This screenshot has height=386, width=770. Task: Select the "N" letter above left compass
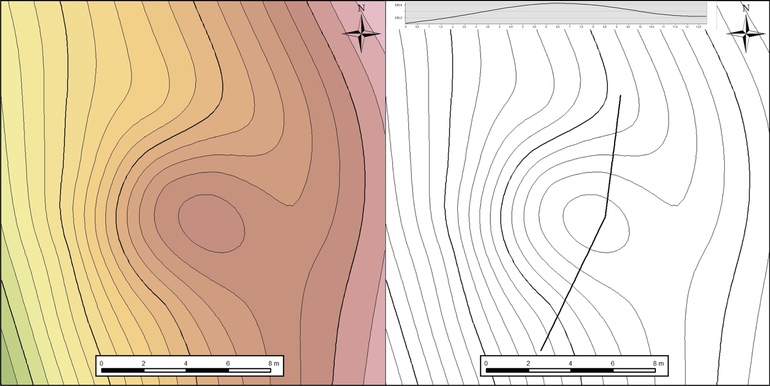(x=361, y=8)
